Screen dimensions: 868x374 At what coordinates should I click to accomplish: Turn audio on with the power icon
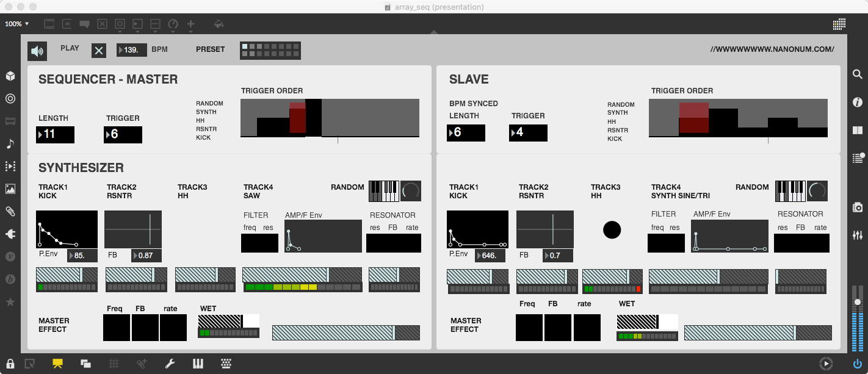point(858,364)
